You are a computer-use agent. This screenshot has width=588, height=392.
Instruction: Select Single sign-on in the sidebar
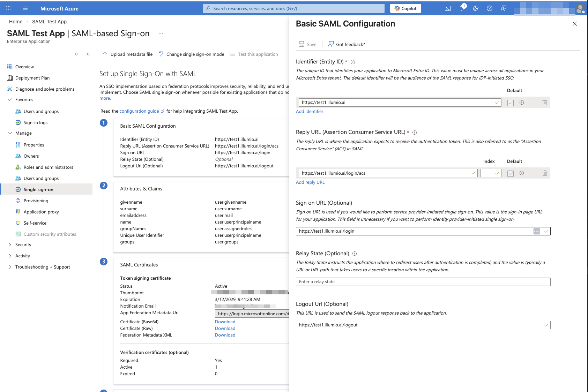coord(46,190)
